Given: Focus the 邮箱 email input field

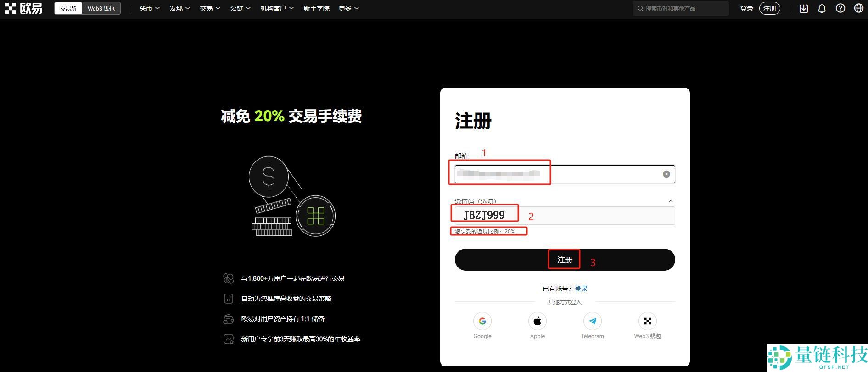Looking at the screenshot, I should (x=565, y=174).
